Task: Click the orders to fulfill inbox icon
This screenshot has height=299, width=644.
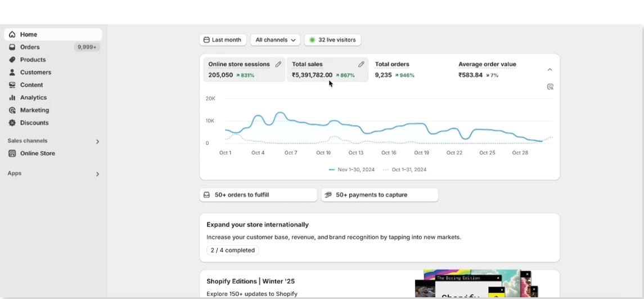Action: tap(206, 195)
